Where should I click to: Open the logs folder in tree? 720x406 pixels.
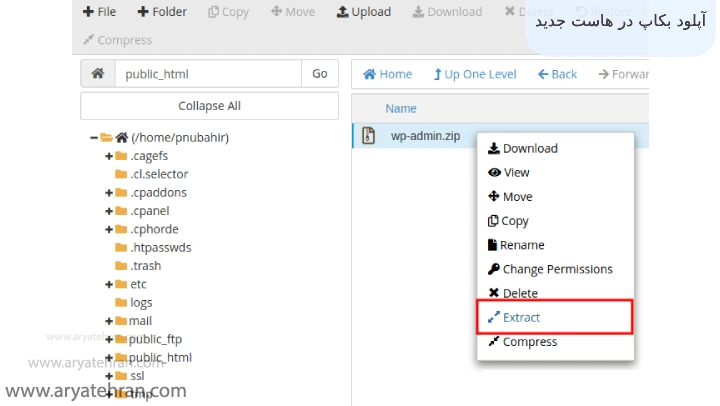tap(141, 303)
